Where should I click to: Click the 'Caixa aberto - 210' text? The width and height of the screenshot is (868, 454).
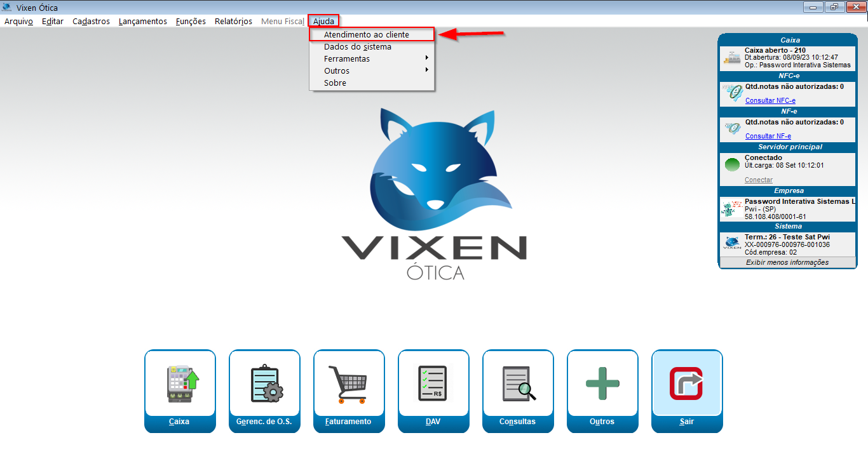click(x=775, y=50)
